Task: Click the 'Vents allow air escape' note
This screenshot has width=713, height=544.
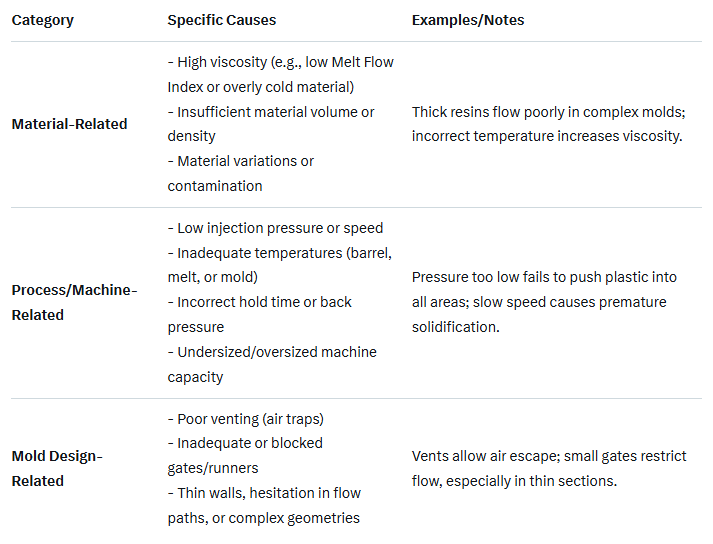Action: pos(485,456)
